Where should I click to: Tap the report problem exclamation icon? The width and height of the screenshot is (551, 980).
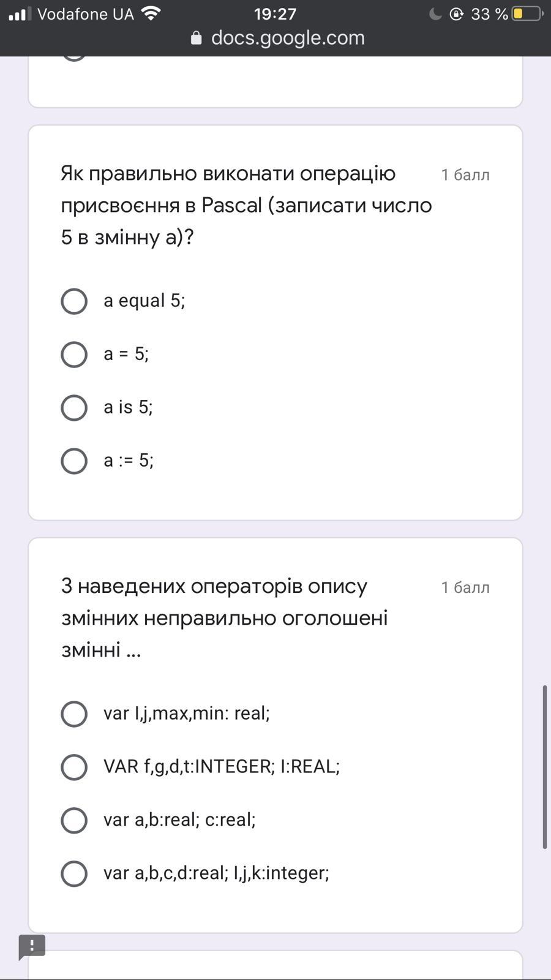[32, 946]
